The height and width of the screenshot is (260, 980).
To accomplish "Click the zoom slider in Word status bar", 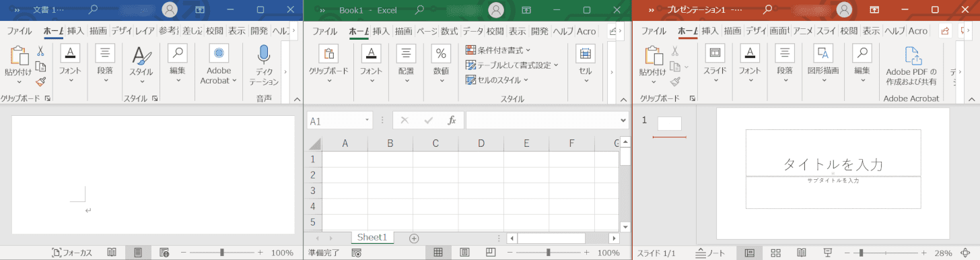I will [x=222, y=253].
